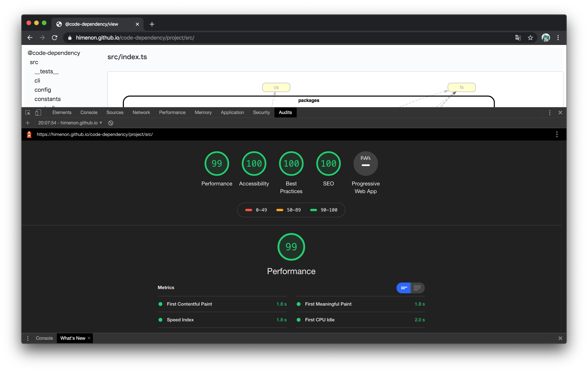Switch to the Network tab
This screenshot has height=372, width=588.
(141, 113)
